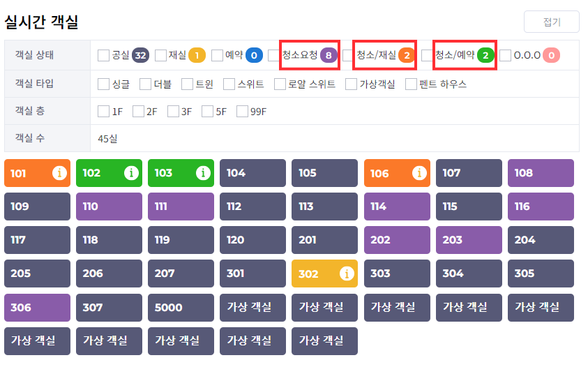588x367 pixels.
Task: Click the 공실 count badge showing 32
Action: coord(140,56)
